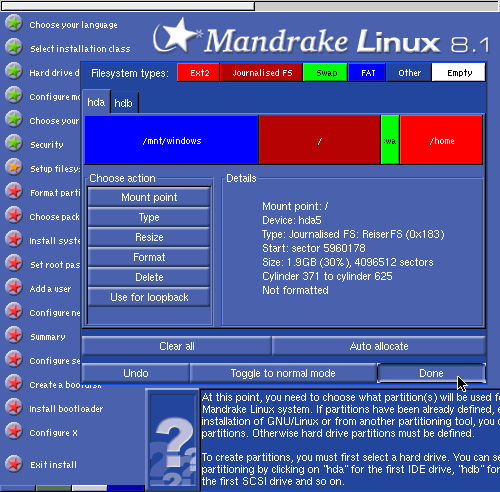Click the Format action button
The width and height of the screenshot is (500, 492).
[149, 257]
